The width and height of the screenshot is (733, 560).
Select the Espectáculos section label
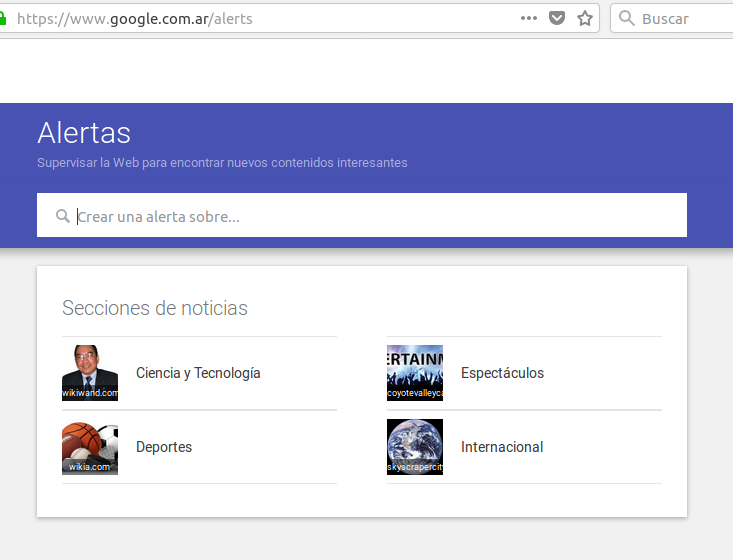tap(502, 373)
